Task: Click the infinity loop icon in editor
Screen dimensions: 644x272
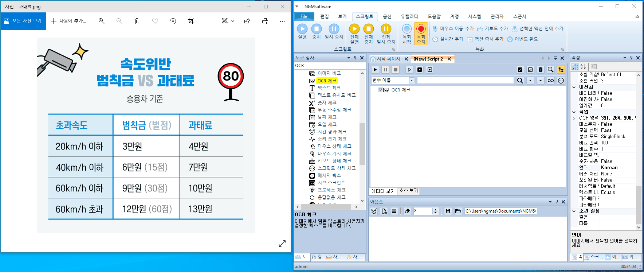Action: tap(551, 81)
